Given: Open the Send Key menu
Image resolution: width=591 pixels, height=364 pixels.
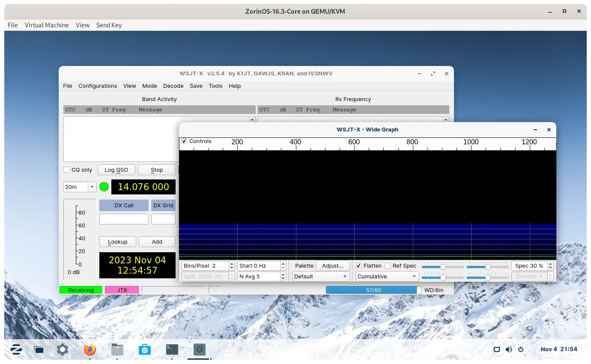Looking at the screenshot, I should 109,25.
